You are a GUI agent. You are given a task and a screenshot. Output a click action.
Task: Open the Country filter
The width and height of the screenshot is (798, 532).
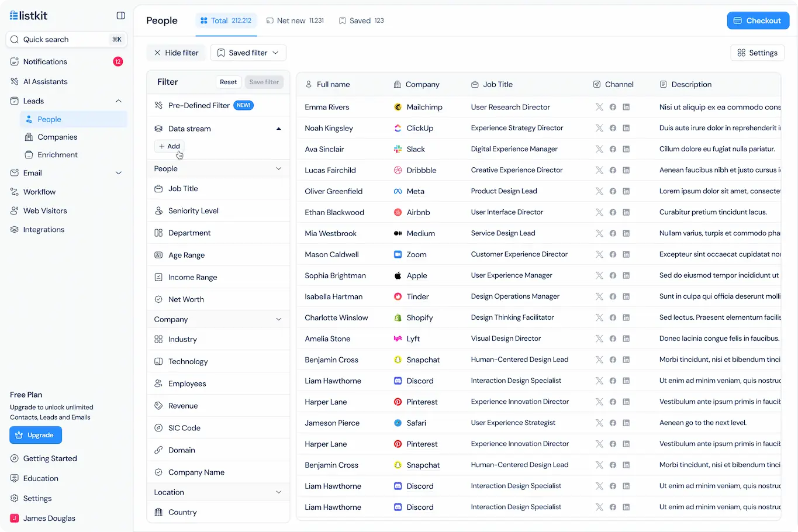218,513
